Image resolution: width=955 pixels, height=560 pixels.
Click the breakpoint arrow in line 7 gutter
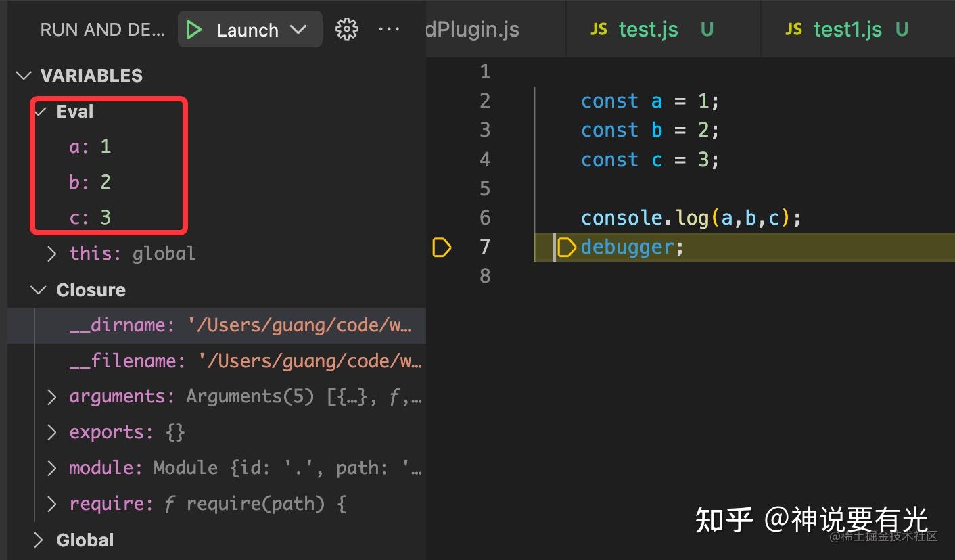[x=442, y=248]
